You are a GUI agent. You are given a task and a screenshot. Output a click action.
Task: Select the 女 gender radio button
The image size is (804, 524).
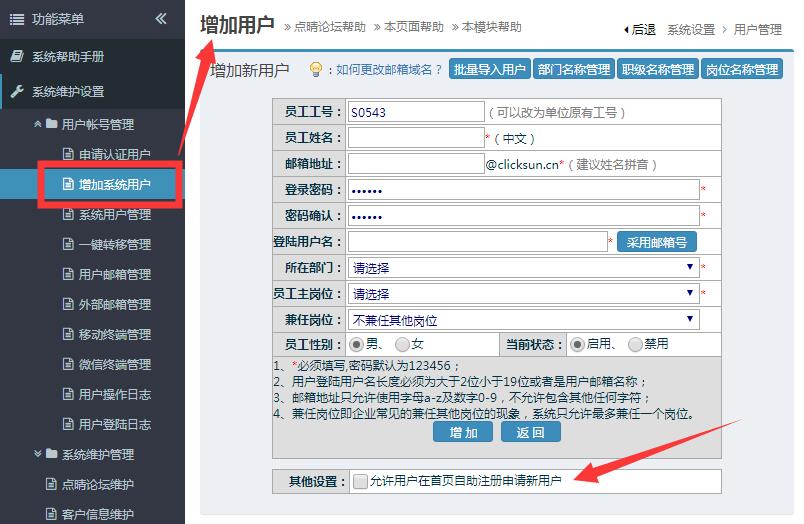click(402, 344)
